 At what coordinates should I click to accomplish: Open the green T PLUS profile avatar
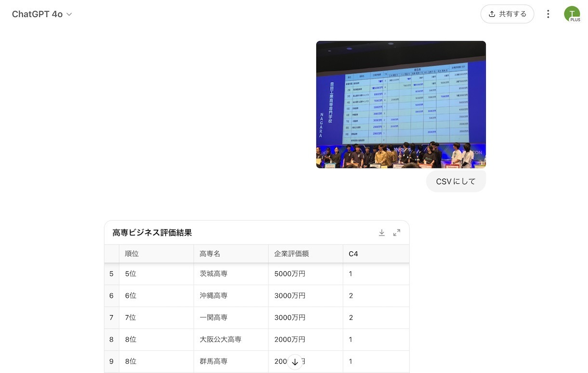pos(572,14)
